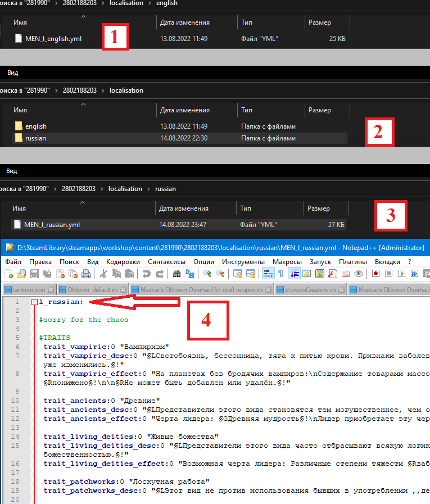The height and width of the screenshot is (504, 430).
Task: Click the Cut scissors icon
Action: pos(103,274)
